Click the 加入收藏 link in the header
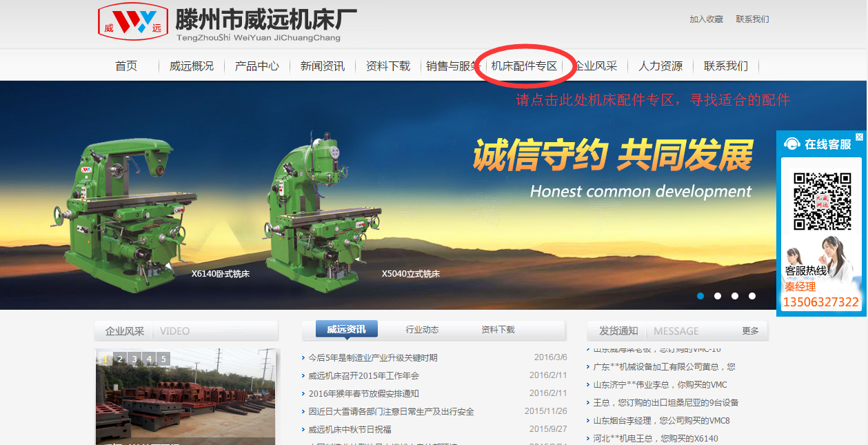Viewport: 868px width, 445px height. 706,19
